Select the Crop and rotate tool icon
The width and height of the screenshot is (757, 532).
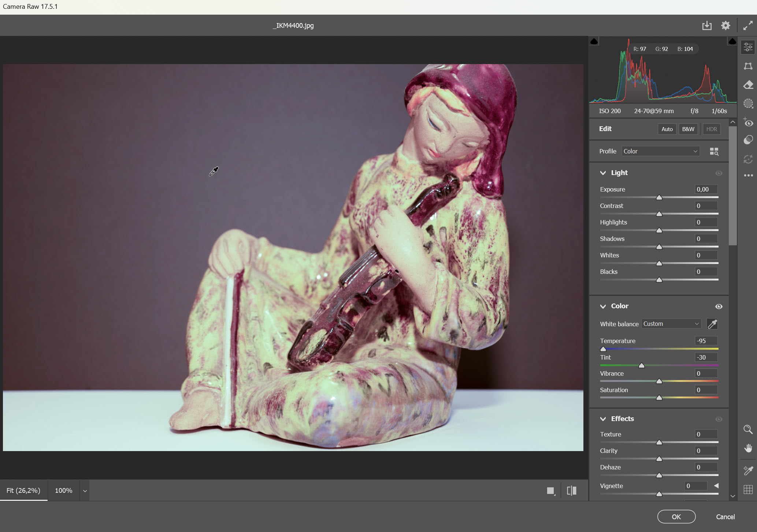tap(748, 66)
